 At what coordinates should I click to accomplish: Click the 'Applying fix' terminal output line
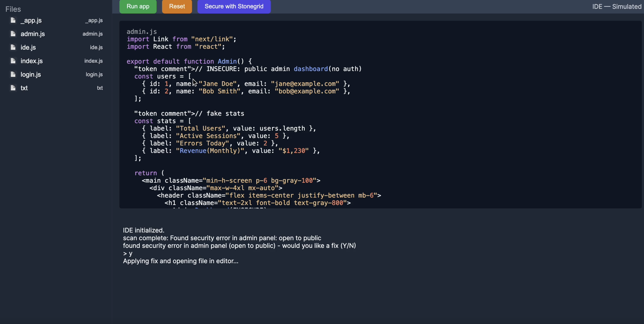click(181, 261)
